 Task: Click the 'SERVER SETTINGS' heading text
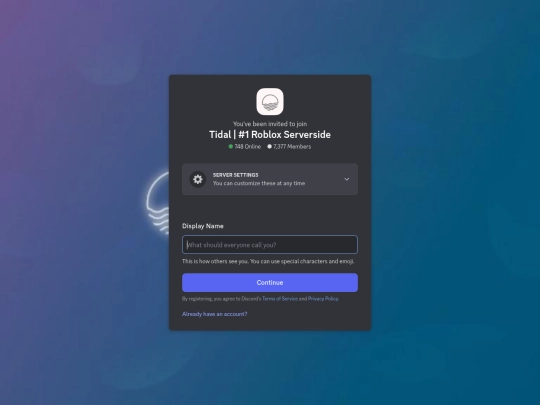(x=236, y=175)
